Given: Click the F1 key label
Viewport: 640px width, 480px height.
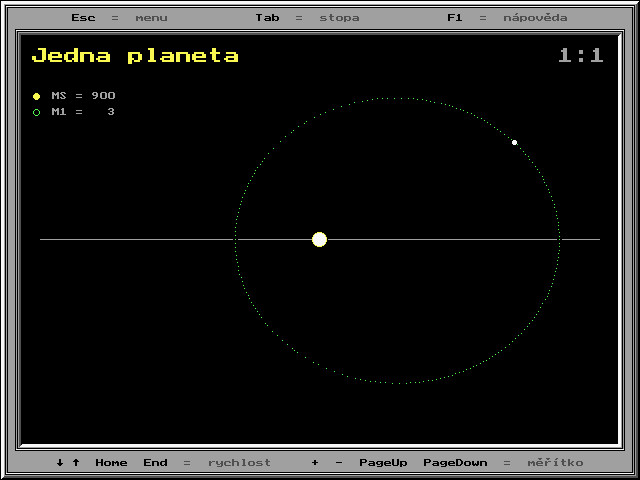Looking at the screenshot, I should coord(455,18).
